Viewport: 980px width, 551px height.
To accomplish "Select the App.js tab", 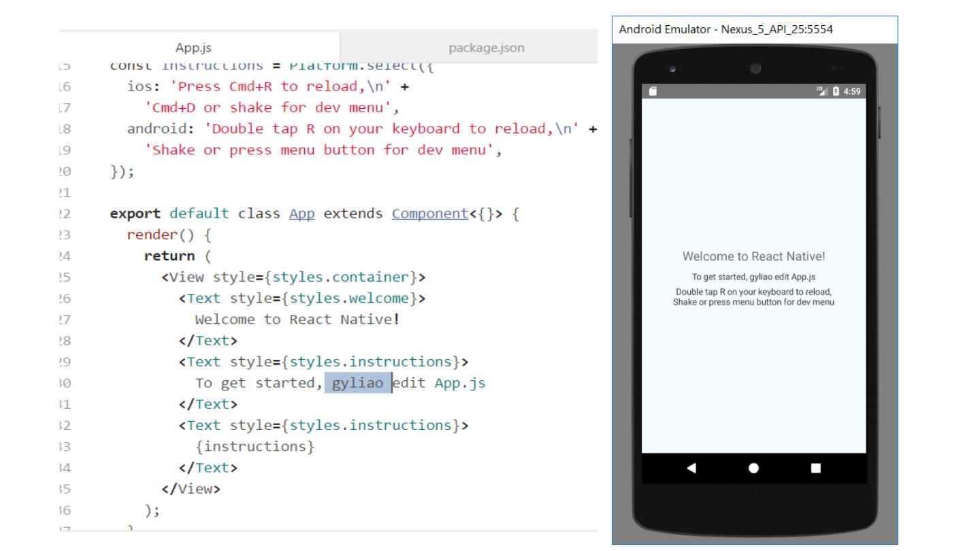I will click(x=193, y=48).
